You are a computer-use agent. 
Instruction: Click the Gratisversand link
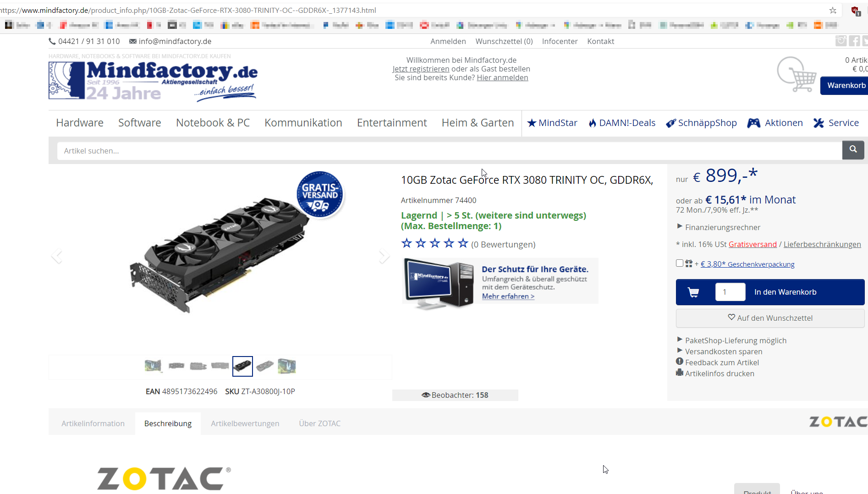753,244
